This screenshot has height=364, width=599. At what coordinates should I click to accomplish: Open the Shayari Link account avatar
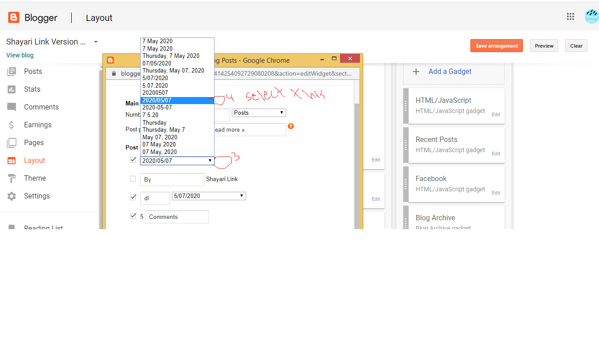click(x=591, y=16)
